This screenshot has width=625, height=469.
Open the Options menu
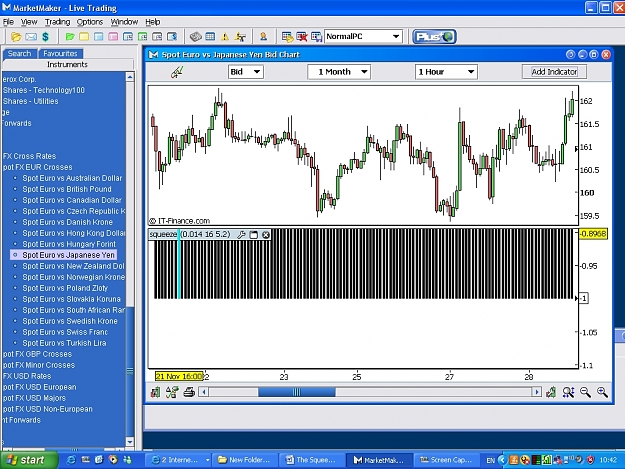pyautogui.click(x=90, y=22)
